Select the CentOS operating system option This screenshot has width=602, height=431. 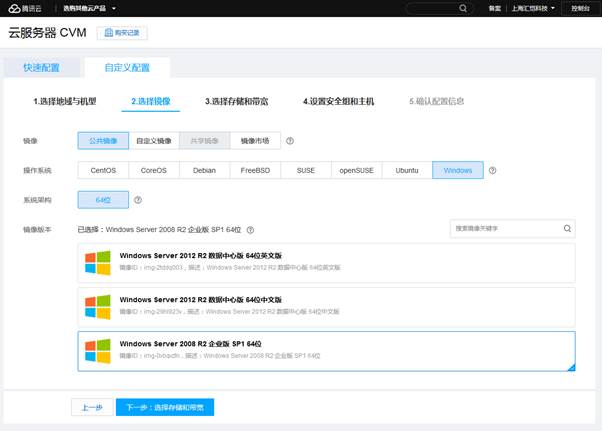[x=103, y=171]
